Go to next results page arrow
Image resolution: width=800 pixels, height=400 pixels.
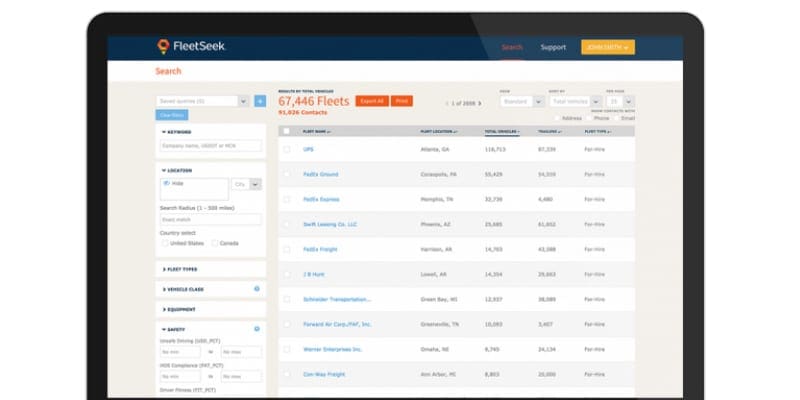pyautogui.click(x=479, y=104)
